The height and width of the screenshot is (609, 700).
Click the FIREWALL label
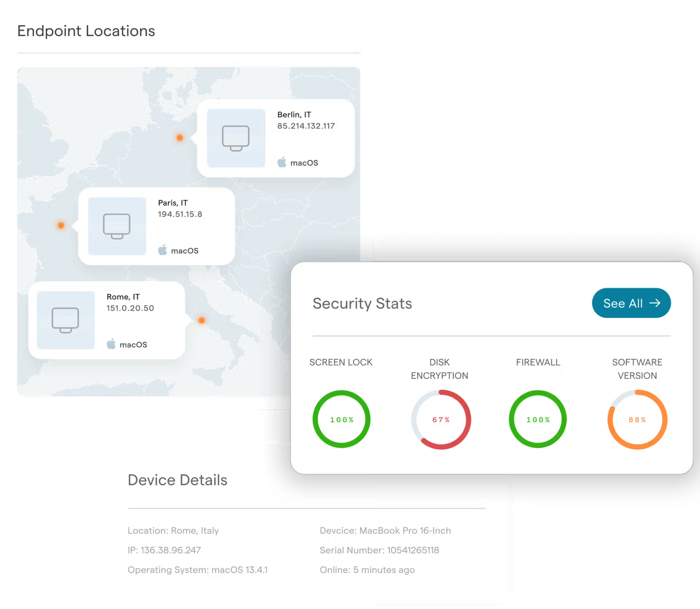(x=538, y=363)
